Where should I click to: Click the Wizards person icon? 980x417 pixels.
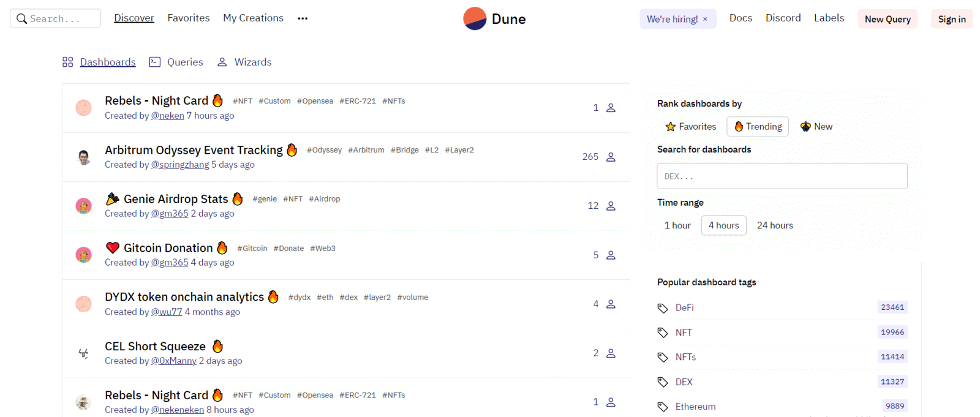[x=222, y=62]
